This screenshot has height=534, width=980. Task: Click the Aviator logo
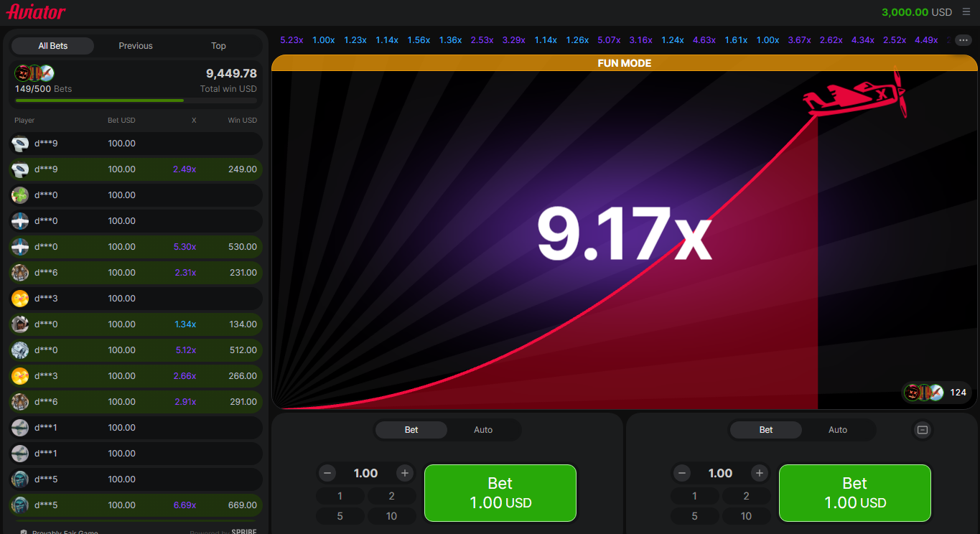pyautogui.click(x=36, y=12)
